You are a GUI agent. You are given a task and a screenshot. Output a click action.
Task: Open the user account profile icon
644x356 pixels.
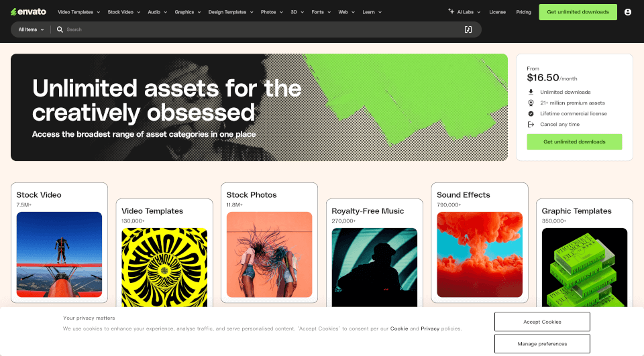628,12
